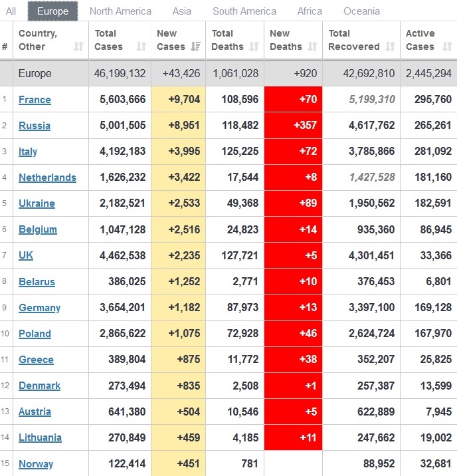The height and width of the screenshot is (476, 457).
Task: Click the Belarus link
Action: [37, 282]
